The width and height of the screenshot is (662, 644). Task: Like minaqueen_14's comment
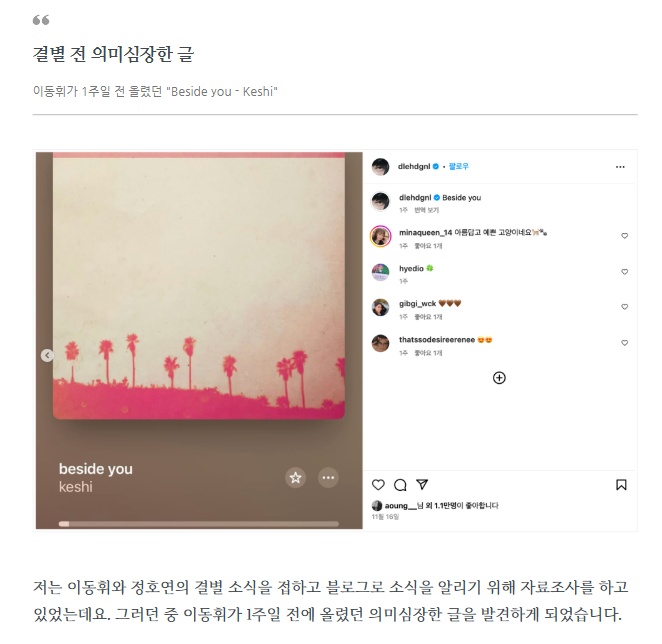click(x=624, y=236)
